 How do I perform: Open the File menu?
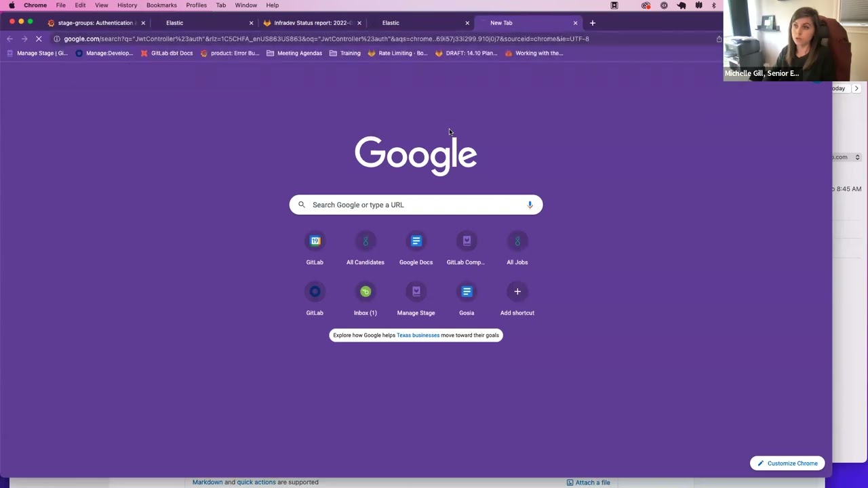click(61, 5)
